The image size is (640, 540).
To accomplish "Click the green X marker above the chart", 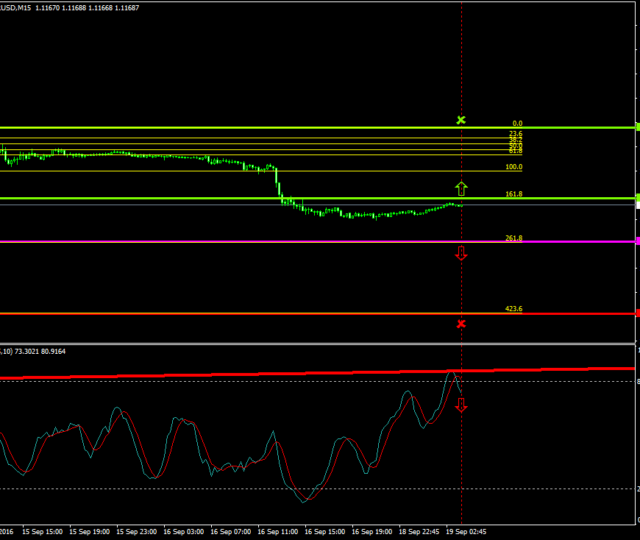I will pyautogui.click(x=461, y=120).
